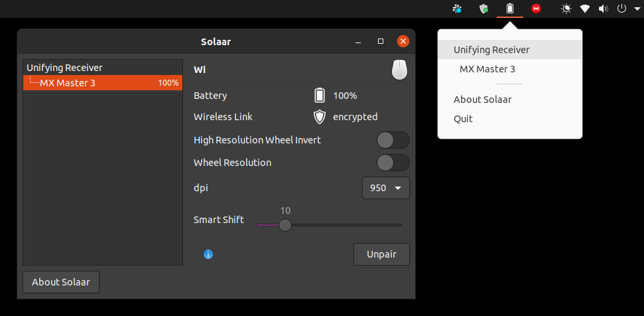This screenshot has width=644, height=316.
Task: Minimize the Solaar window
Action: coord(358,42)
